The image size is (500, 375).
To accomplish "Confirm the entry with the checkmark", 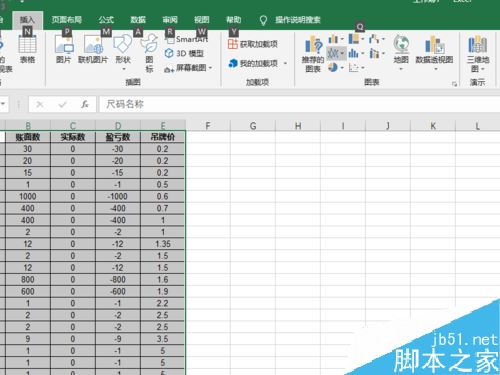I will tap(62, 105).
